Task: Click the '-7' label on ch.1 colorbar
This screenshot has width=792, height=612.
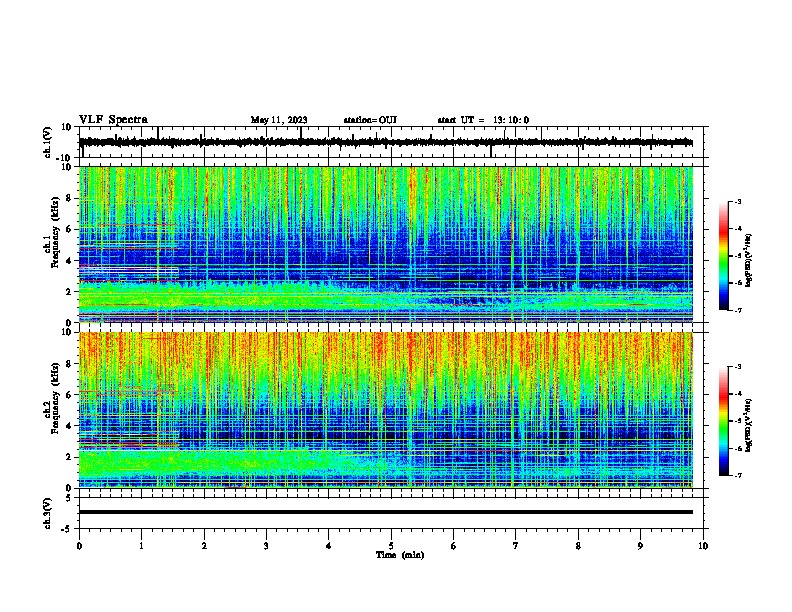Action: tap(737, 310)
